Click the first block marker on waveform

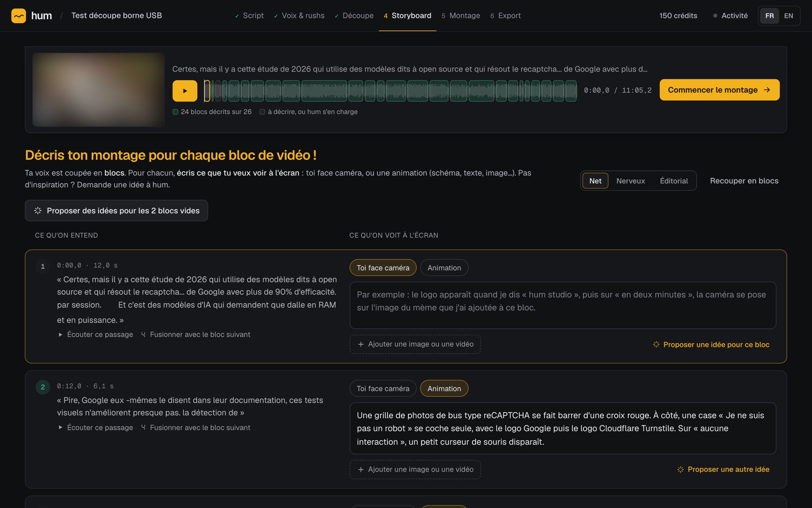tap(207, 91)
